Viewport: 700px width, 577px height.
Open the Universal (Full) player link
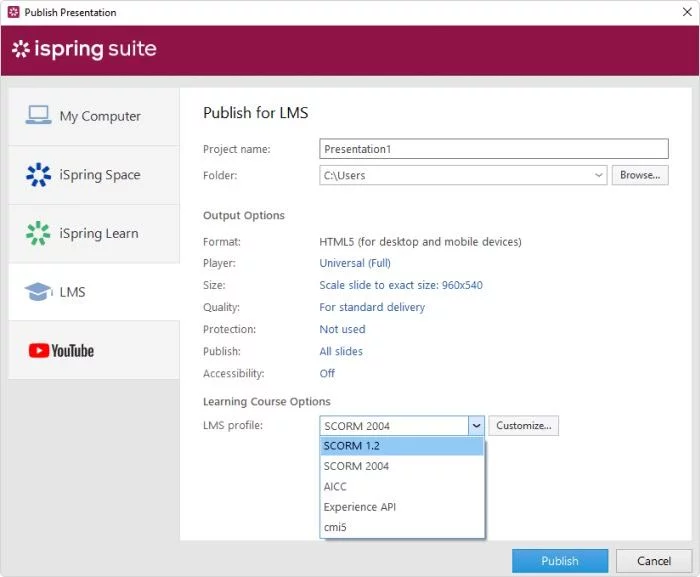[355, 263]
